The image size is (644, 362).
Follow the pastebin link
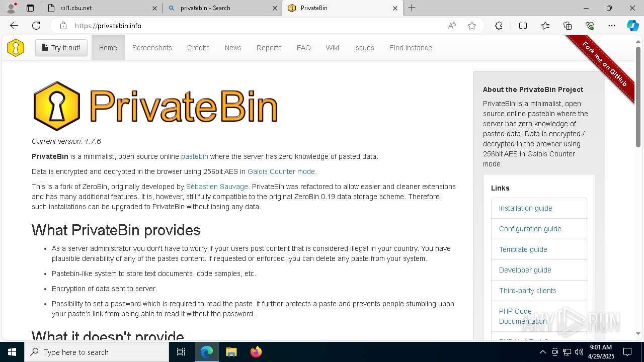(194, 156)
